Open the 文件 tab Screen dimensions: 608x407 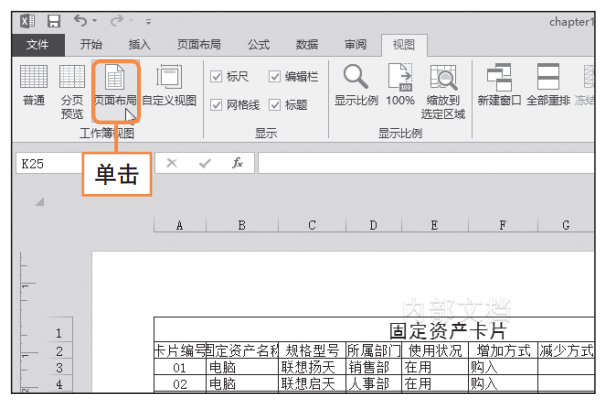click(x=38, y=45)
